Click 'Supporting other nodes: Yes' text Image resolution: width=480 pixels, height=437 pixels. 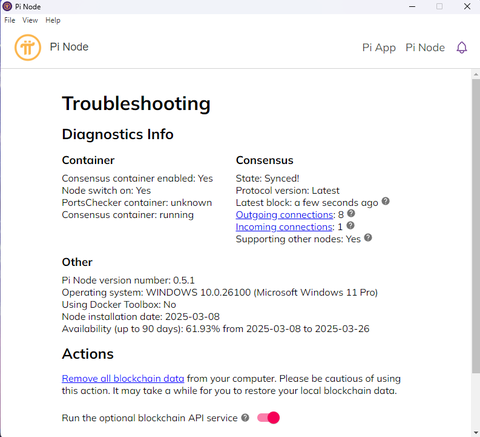(x=298, y=239)
